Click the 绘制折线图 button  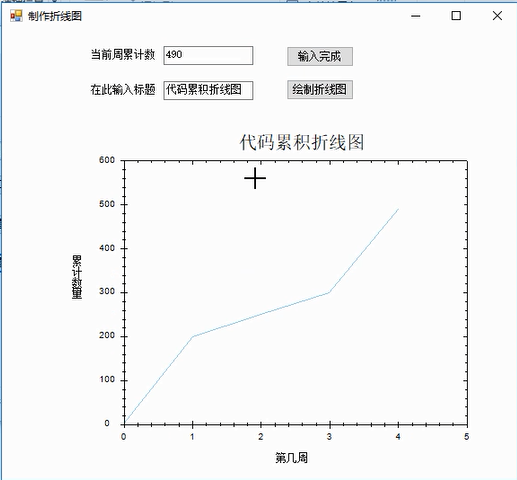[320, 90]
